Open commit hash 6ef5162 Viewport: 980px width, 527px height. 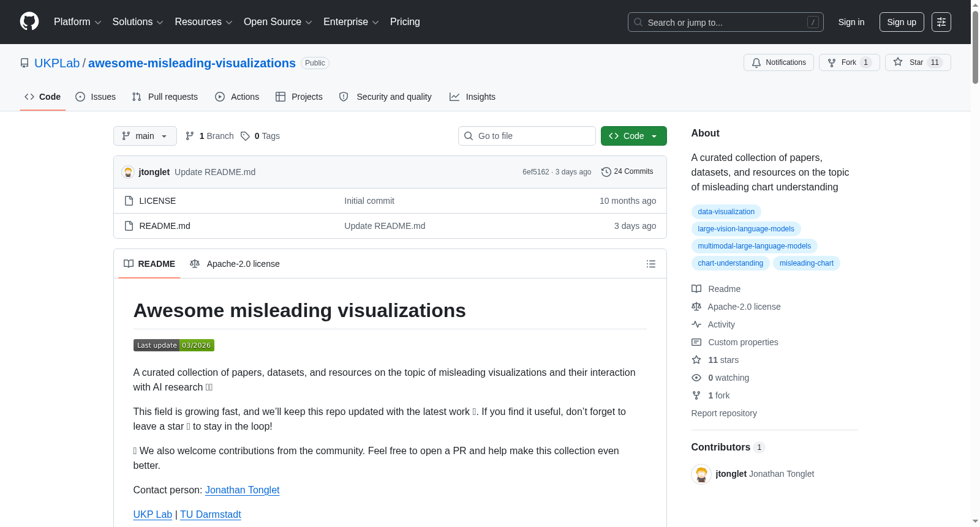coord(536,172)
